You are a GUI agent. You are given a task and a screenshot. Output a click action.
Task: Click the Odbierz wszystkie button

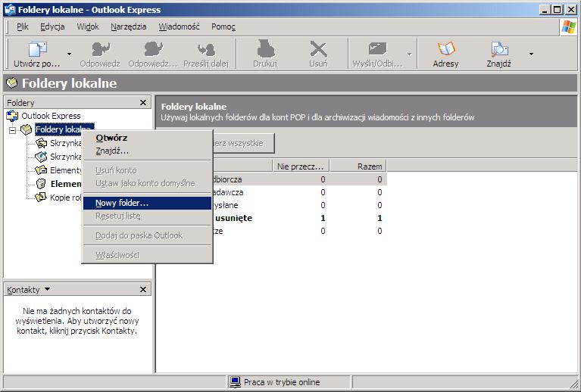pos(243,143)
